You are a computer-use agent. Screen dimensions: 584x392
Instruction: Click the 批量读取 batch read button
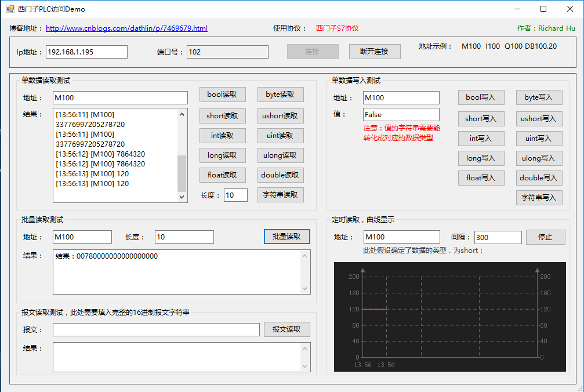(286, 237)
